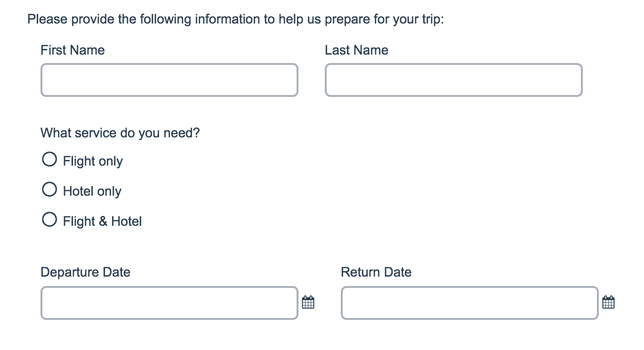644x350 pixels.
Task: Click the 'Flight only' option label text
Action: point(93,161)
